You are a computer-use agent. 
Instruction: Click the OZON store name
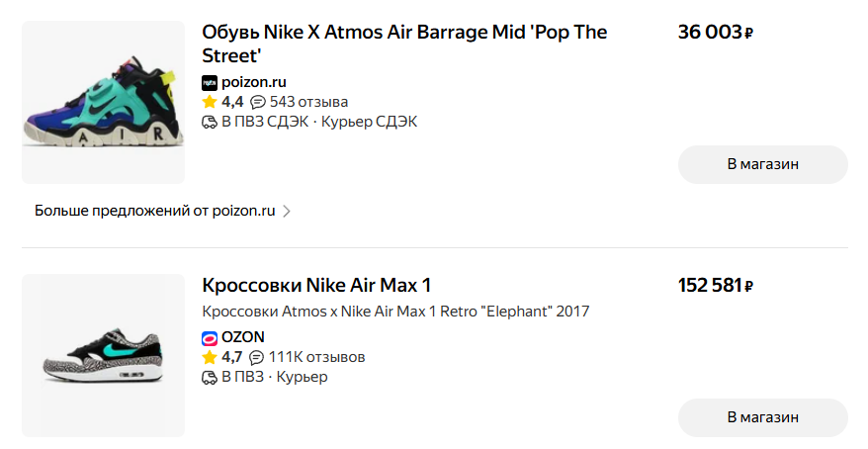pos(243,337)
